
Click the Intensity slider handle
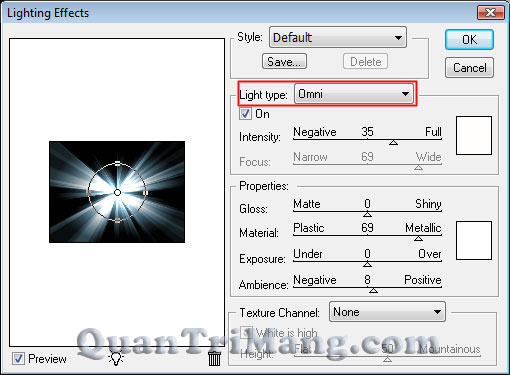click(x=393, y=142)
